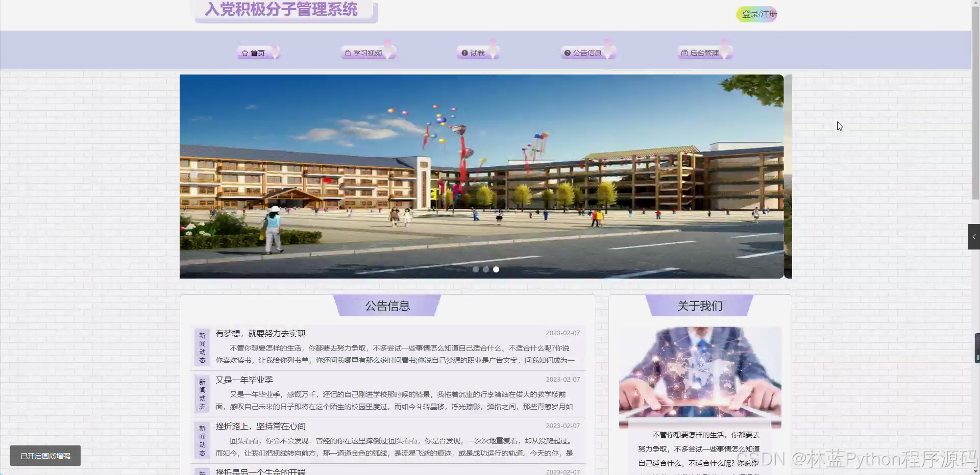Expand the side panel arrow tab

point(974,237)
